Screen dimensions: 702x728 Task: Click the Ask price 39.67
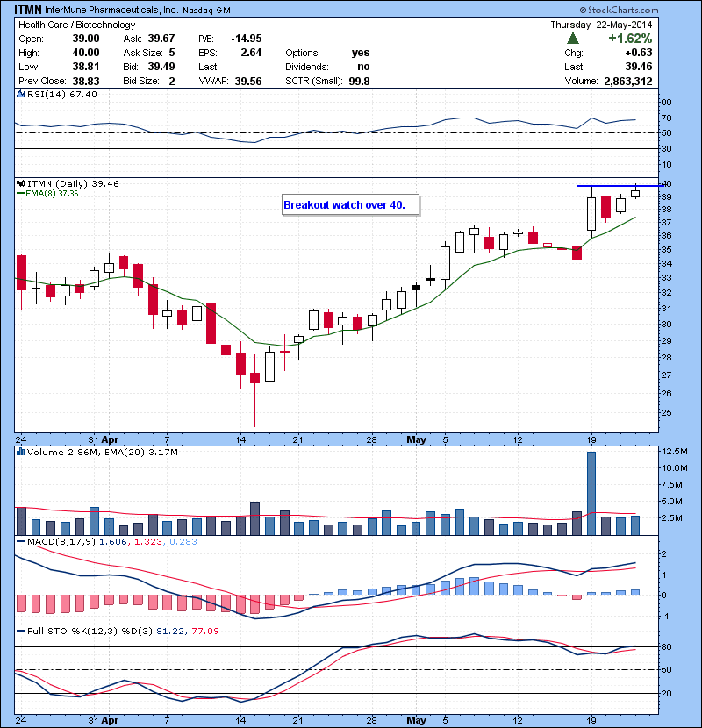(x=161, y=39)
